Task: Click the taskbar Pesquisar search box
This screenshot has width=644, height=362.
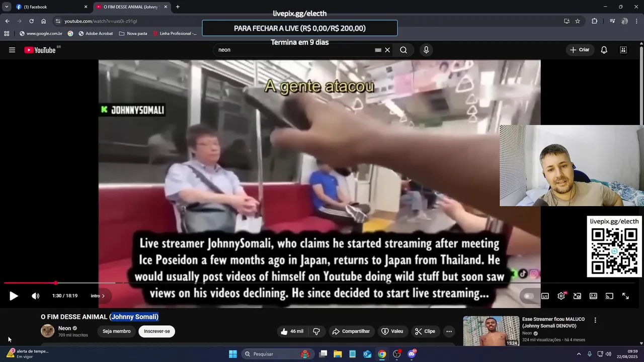Action: tap(278, 354)
